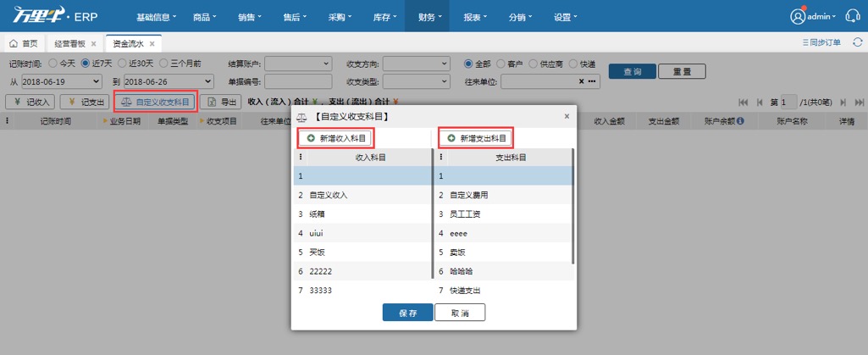Select the 快递支出 row
Image resolution: width=868 pixels, height=355 pixels.
(503, 291)
